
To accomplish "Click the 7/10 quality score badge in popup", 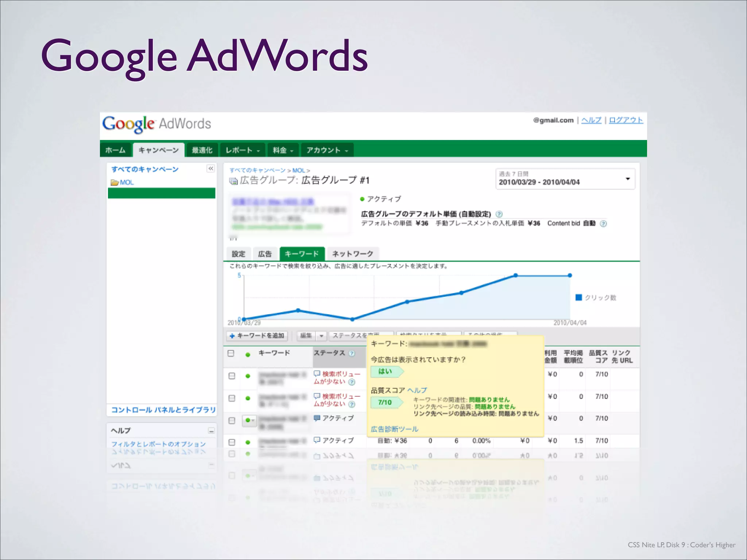I will [387, 402].
